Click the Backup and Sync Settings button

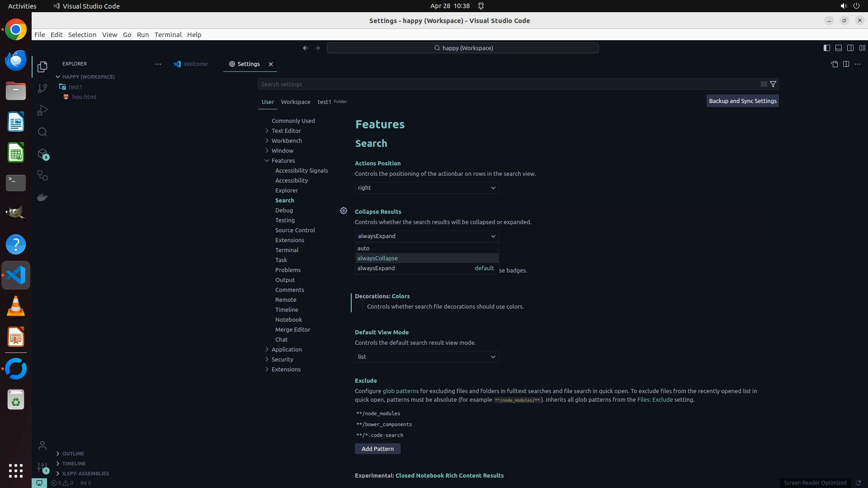coord(742,101)
